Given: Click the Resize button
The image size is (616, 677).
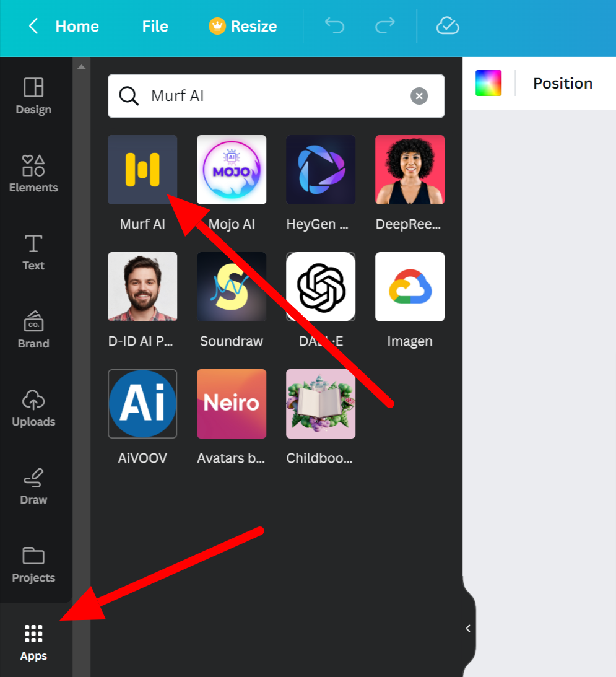Looking at the screenshot, I should coord(243,26).
